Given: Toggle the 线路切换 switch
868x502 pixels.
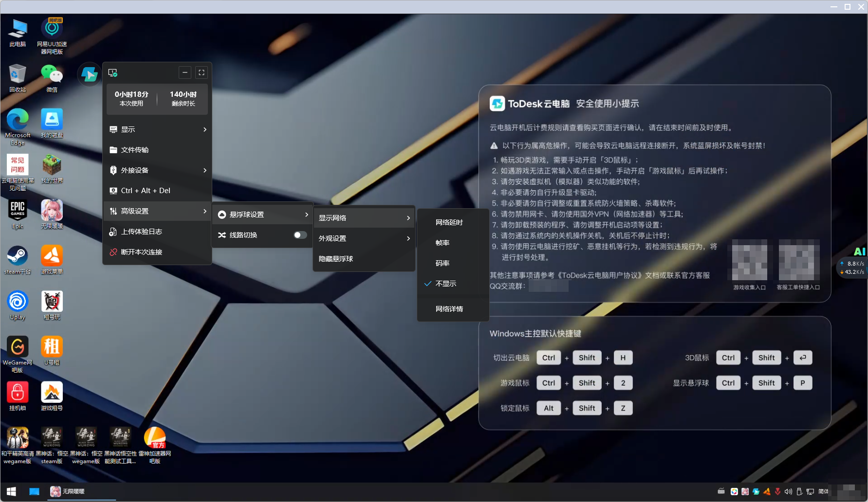Looking at the screenshot, I should 300,235.
